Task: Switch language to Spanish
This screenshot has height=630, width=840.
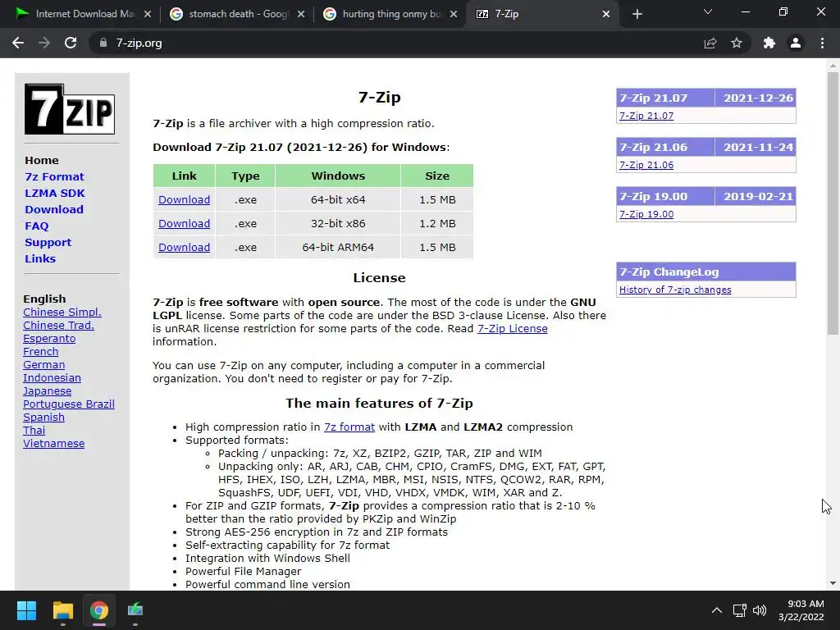Action: (x=44, y=418)
